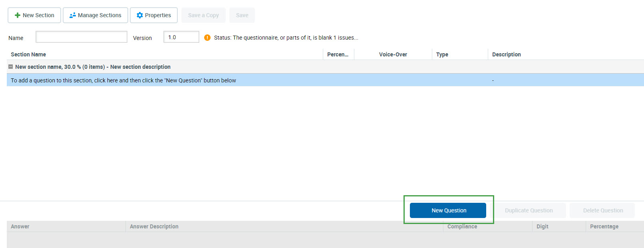The height and width of the screenshot is (248, 644).
Task: Click the Voice-Over column header
Action: [x=393, y=54]
